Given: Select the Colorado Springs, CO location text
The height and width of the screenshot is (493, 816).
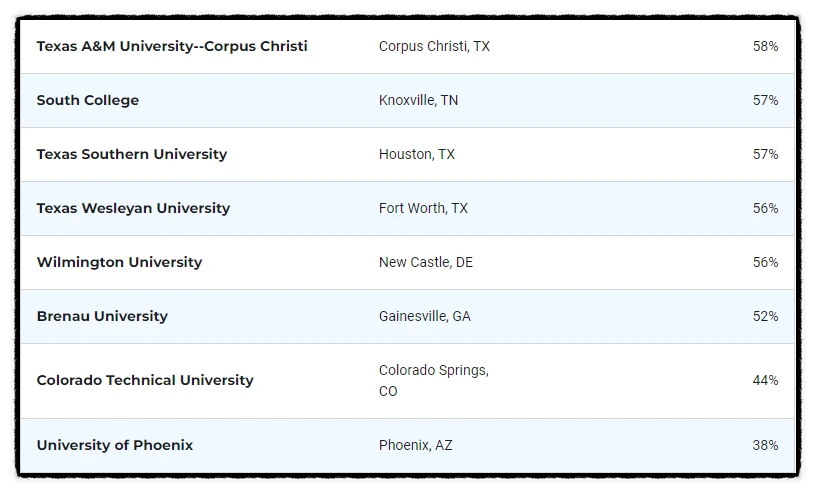Looking at the screenshot, I should tap(434, 381).
